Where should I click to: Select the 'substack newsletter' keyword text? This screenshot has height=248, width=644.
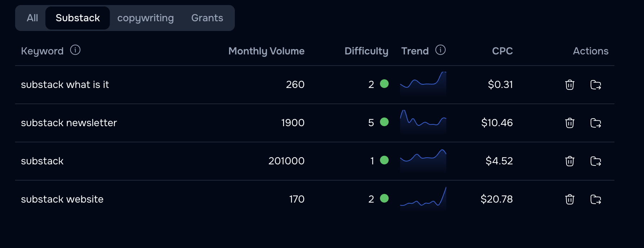pyautogui.click(x=69, y=123)
